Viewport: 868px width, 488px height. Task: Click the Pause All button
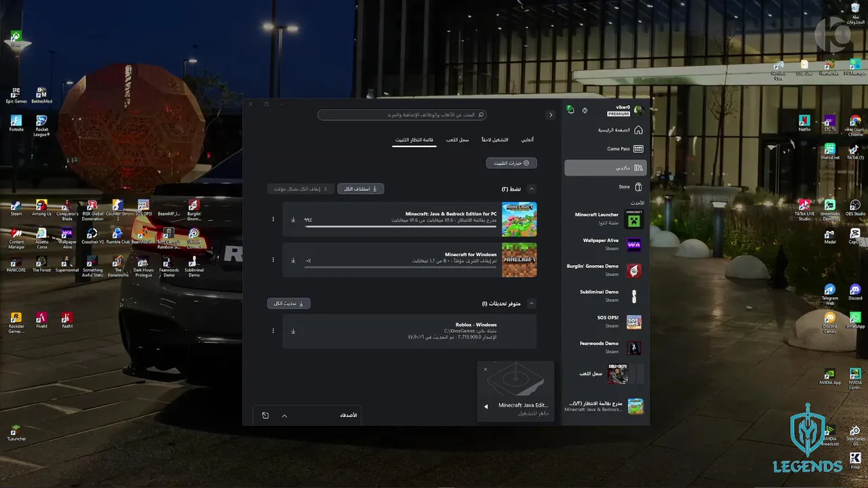pos(300,189)
